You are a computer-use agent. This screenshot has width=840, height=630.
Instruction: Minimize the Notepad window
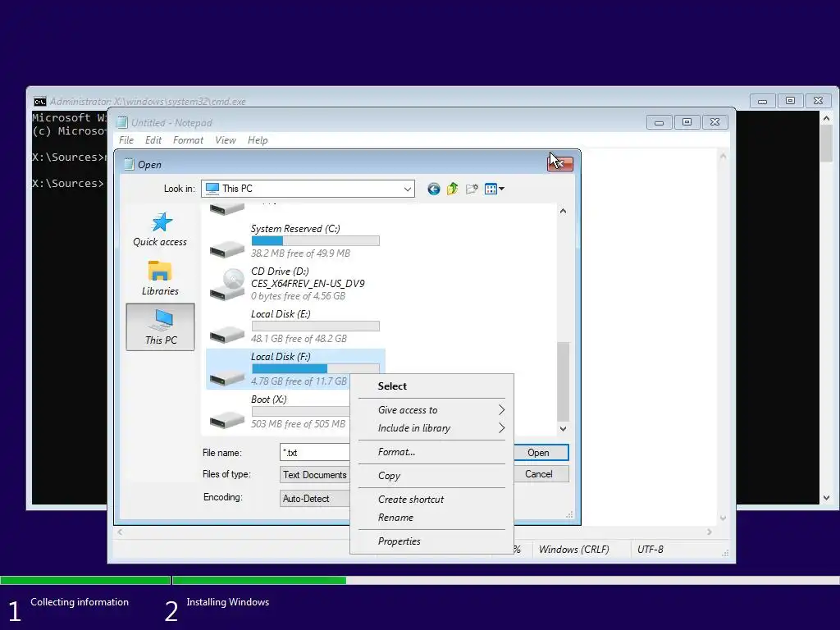click(x=660, y=123)
